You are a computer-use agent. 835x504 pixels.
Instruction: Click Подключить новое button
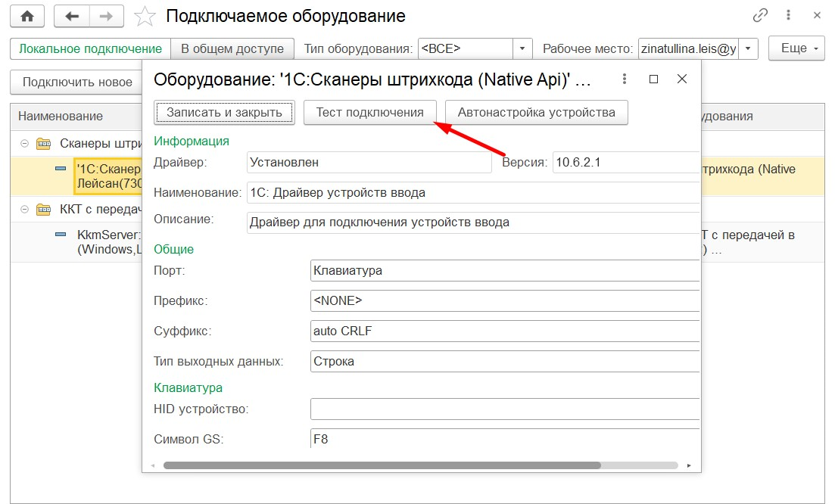click(x=77, y=82)
